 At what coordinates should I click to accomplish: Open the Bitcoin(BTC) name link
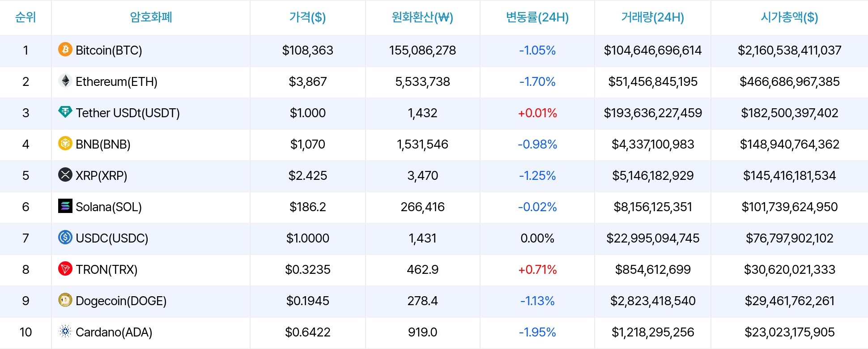[109, 50]
